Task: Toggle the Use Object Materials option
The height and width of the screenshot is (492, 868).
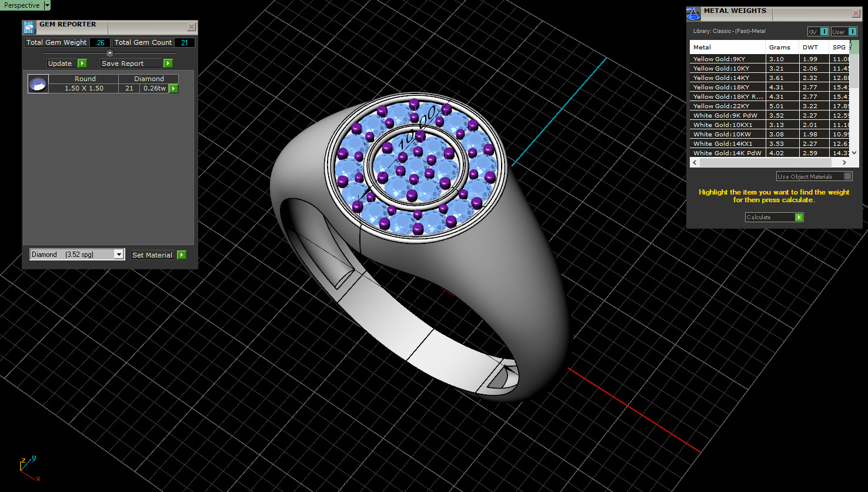Action: point(814,176)
